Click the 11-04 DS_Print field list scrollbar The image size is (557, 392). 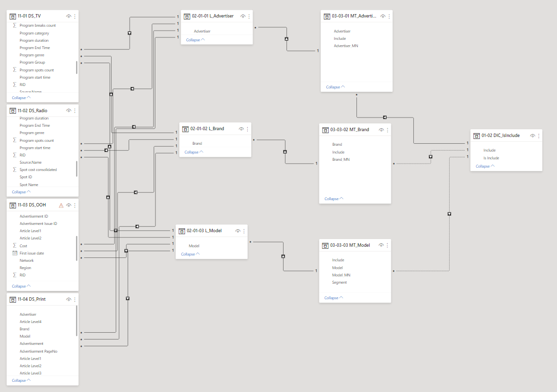[x=77, y=321]
